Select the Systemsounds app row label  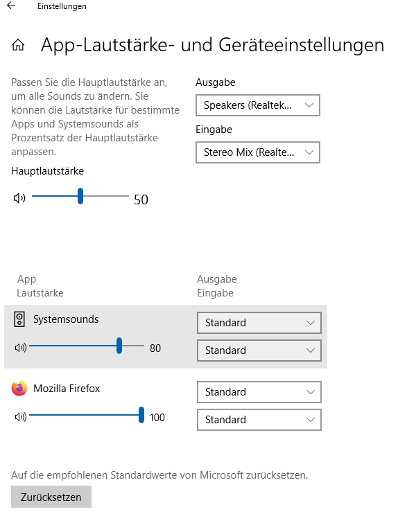coord(66,319)
